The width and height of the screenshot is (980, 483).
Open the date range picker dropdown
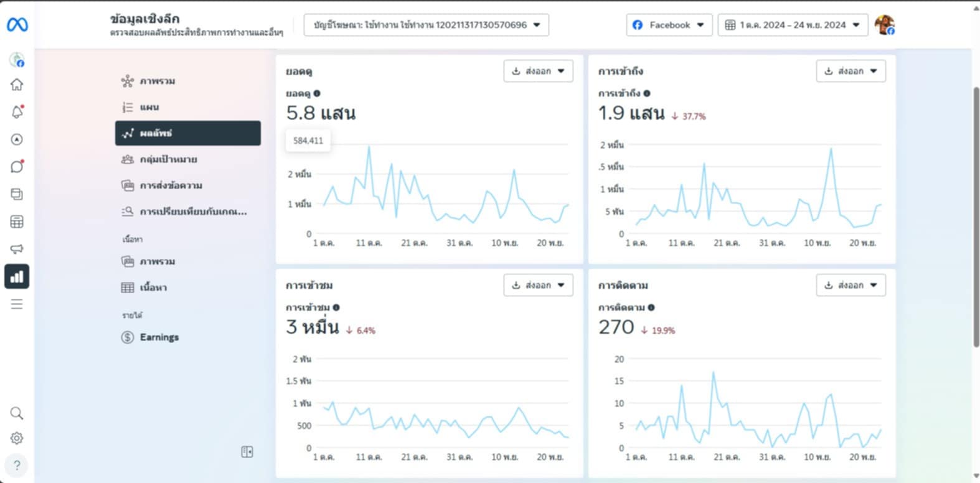(793, 25)
